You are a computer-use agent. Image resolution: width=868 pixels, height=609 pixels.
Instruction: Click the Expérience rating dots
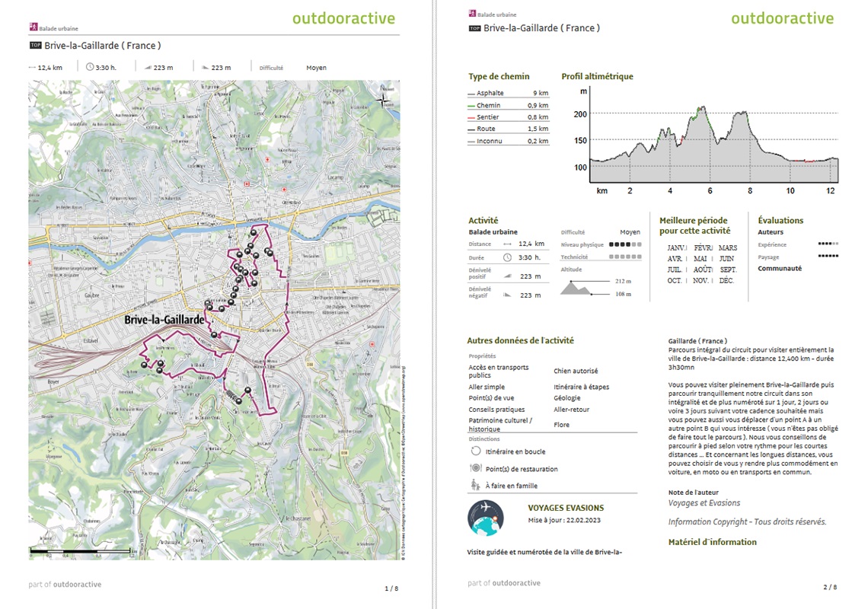pyautogui.click(x=828, y=244)
